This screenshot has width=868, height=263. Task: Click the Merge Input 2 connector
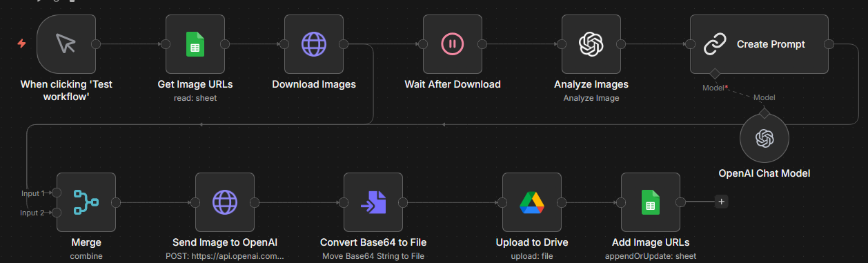[x=57, y=212]
